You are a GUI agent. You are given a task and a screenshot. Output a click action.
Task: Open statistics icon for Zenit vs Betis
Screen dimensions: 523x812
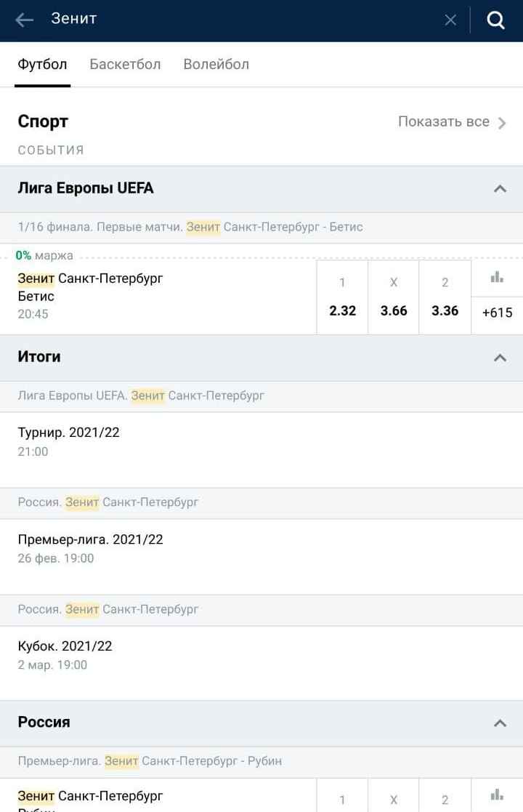click(x=497, y=277)
